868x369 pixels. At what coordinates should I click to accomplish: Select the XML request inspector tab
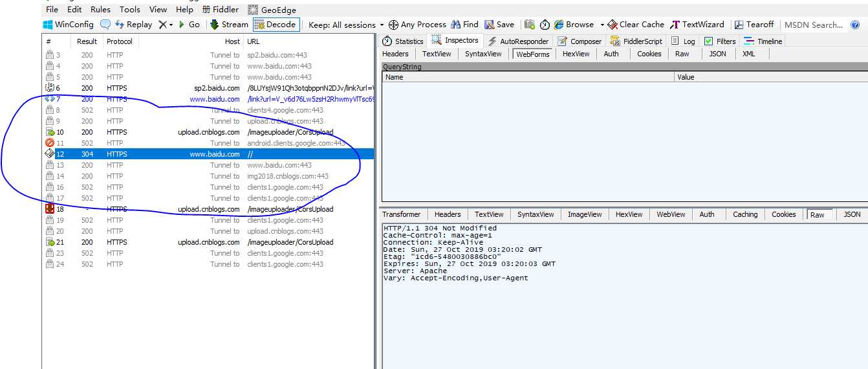click(x=748, y=54)
